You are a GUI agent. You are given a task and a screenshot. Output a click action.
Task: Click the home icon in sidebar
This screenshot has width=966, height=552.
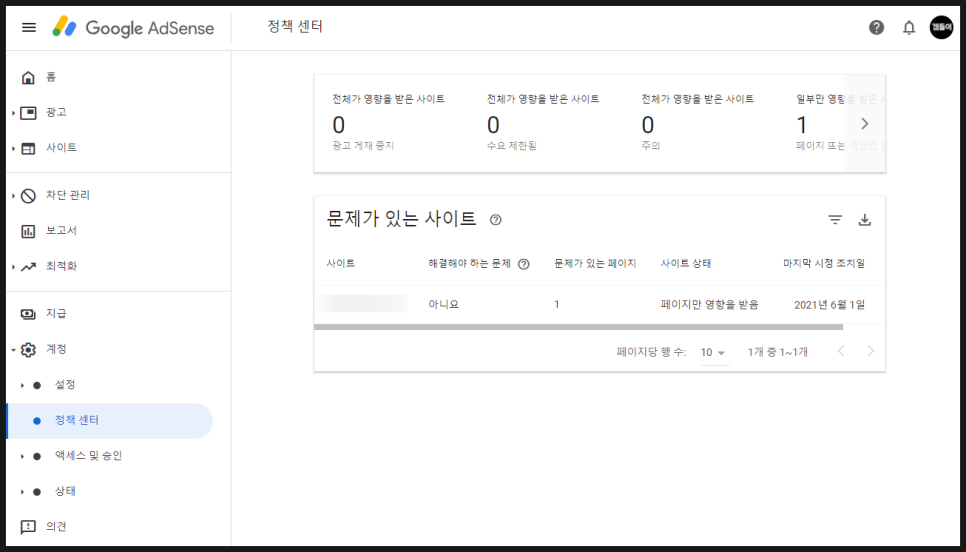28,77
